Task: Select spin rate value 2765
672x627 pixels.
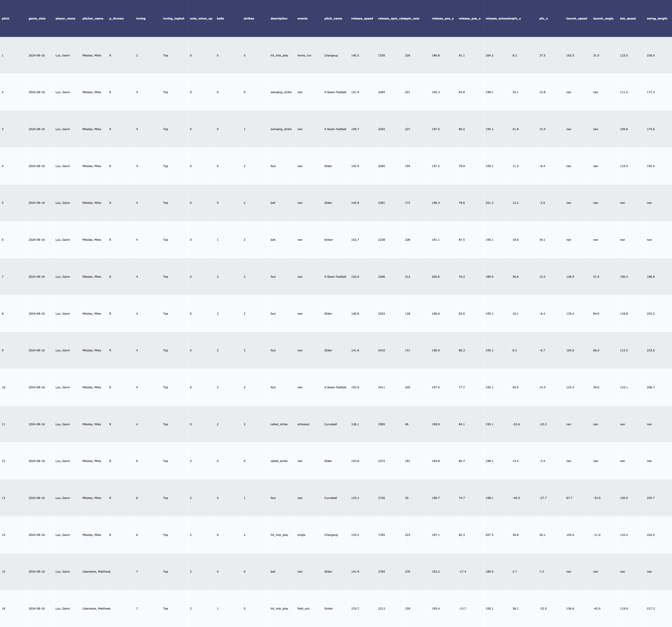Action: tap(381, 571)
